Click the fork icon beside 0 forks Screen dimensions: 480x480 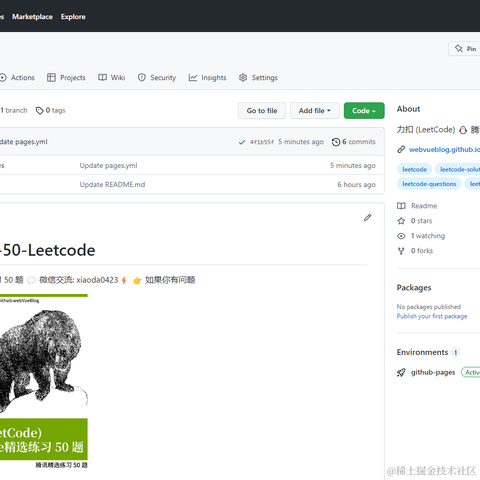click(x=401, y=251)
